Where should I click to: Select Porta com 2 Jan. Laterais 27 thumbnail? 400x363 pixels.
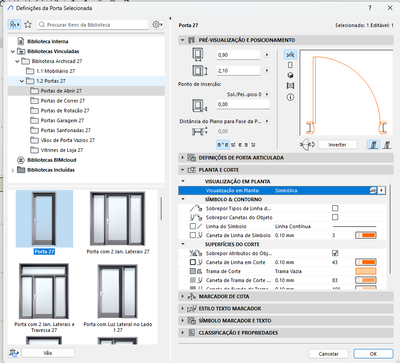118,219
